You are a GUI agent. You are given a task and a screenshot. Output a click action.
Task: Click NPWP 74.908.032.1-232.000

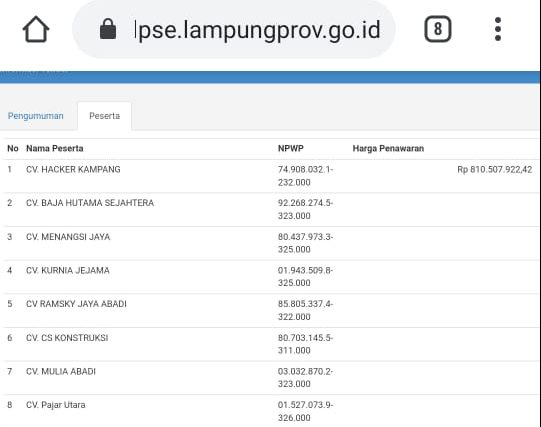click(x=305, y=176)
